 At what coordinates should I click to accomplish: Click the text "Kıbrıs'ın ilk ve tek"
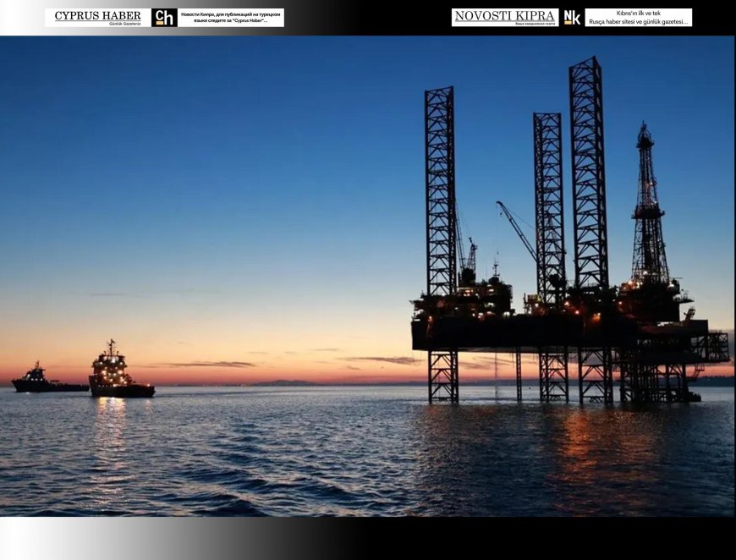pos(638,14)
